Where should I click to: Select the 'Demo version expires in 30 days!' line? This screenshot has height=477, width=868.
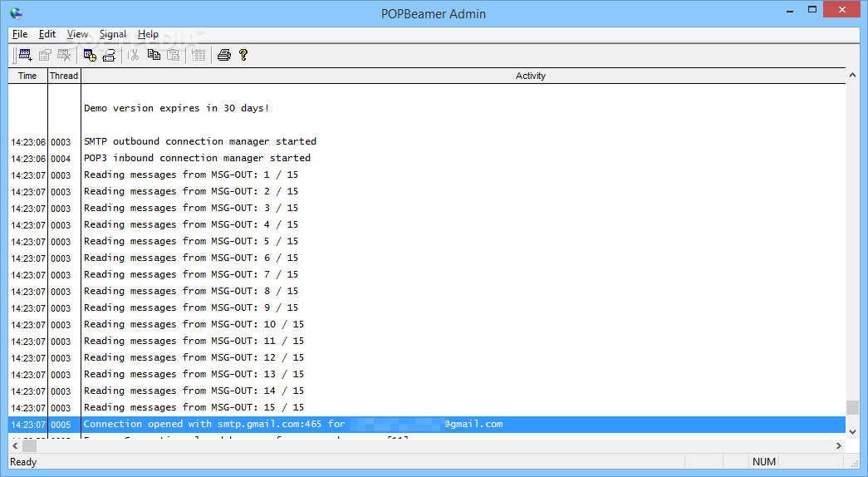(177, 108)
